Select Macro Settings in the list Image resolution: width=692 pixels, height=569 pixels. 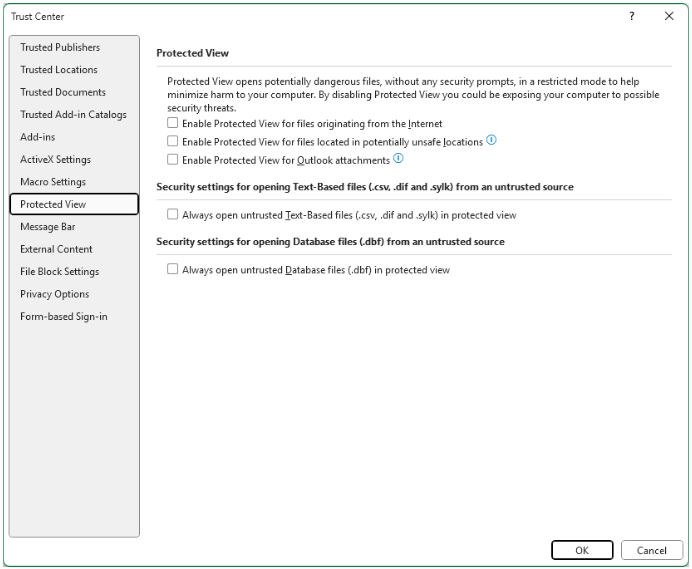point(53,182)
